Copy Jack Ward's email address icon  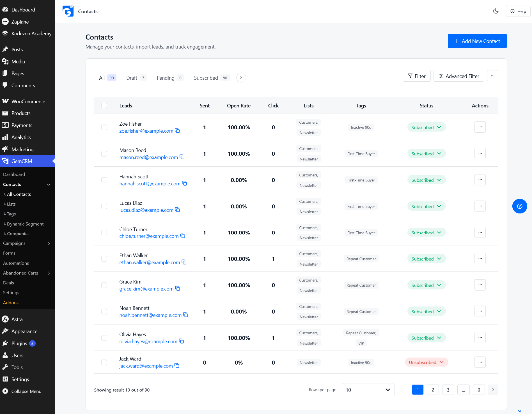click(177, 366)
